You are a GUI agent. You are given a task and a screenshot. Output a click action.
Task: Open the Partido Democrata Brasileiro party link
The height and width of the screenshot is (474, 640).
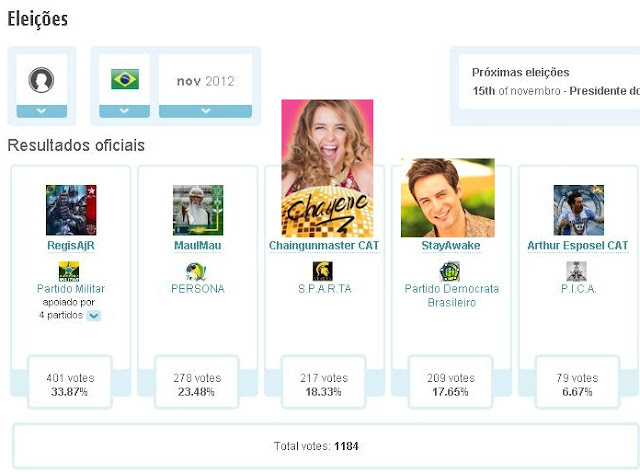[x=452, y=296]
